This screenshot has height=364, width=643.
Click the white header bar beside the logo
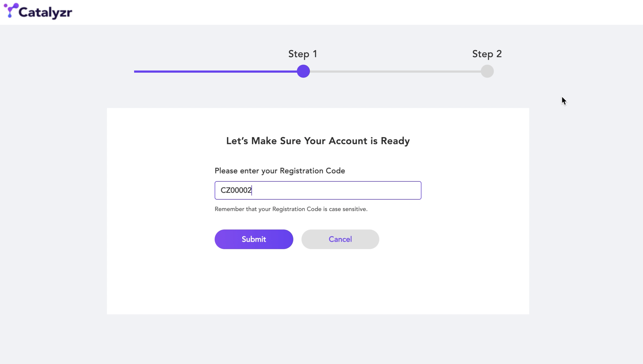click(348, 12)
